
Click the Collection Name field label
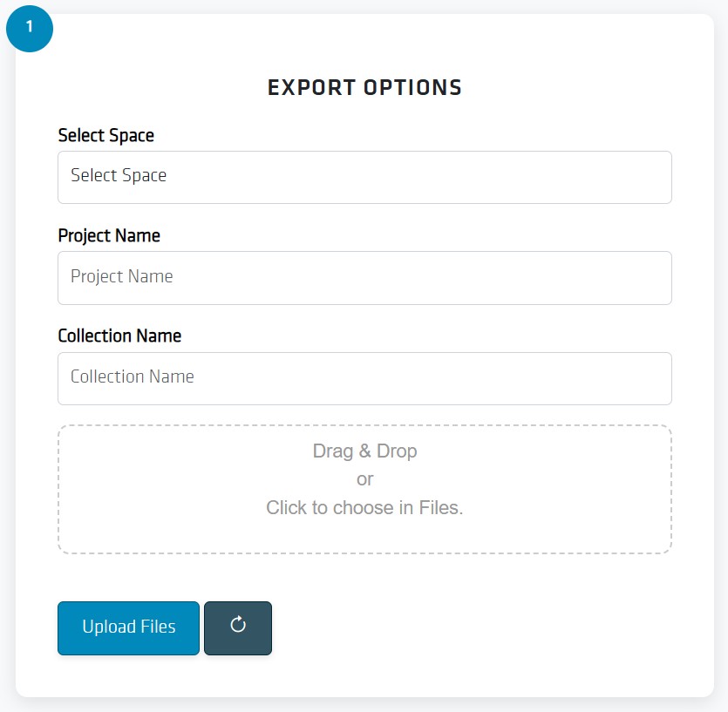(119, 336)
